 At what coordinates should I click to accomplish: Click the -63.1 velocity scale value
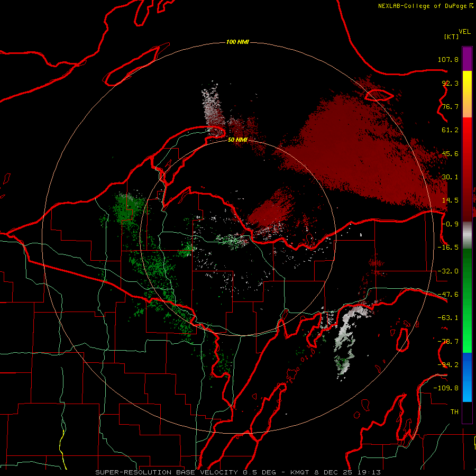pos(448,318)
